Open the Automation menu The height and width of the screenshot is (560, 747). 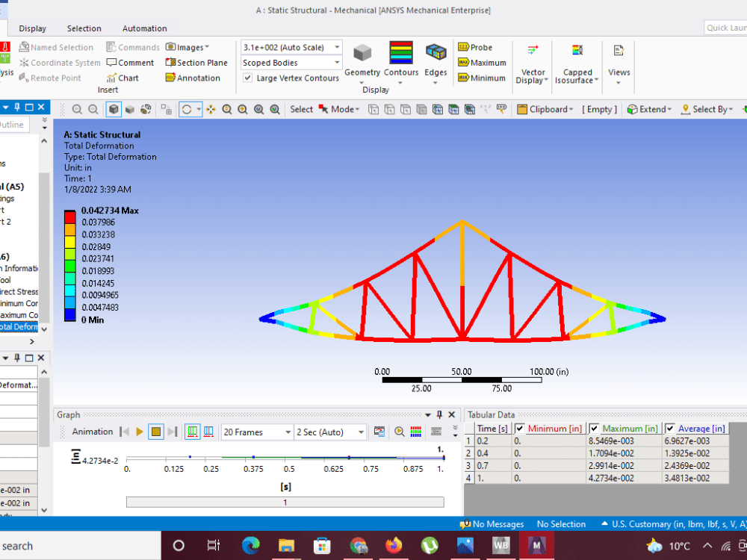[x=144, y=28]
